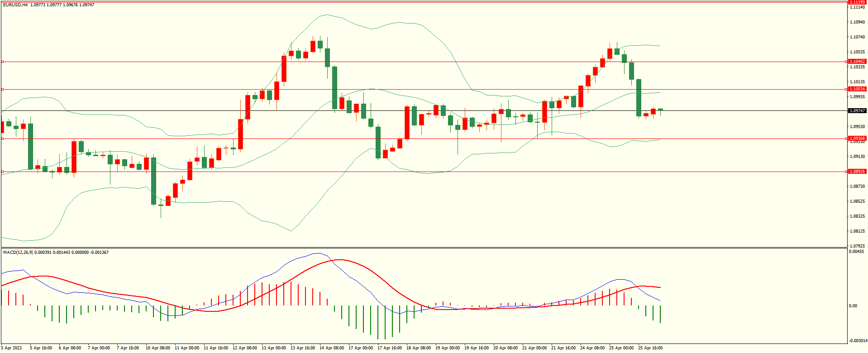Click the 1.10535 price axis value

[858, 52]
